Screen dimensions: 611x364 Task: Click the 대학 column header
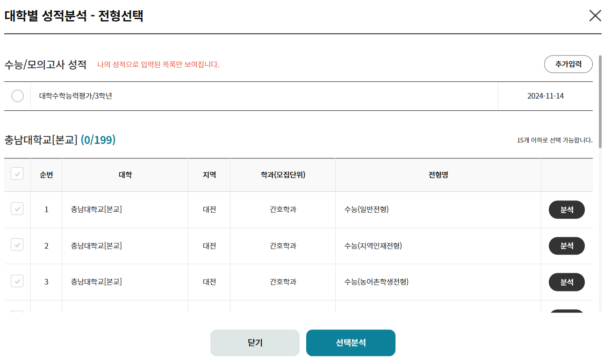pyautogui.click(x=125, y=174)
